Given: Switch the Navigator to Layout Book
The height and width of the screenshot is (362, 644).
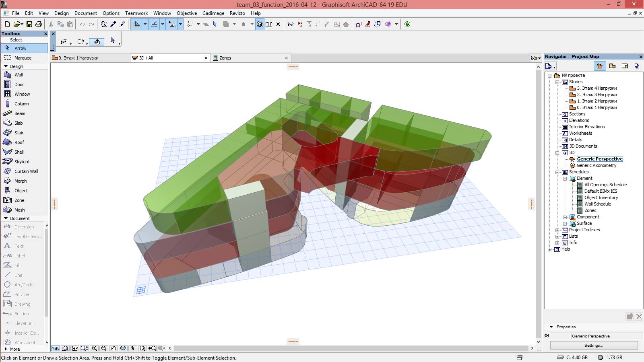Looking at the screenshot, I should click(625, 66).
